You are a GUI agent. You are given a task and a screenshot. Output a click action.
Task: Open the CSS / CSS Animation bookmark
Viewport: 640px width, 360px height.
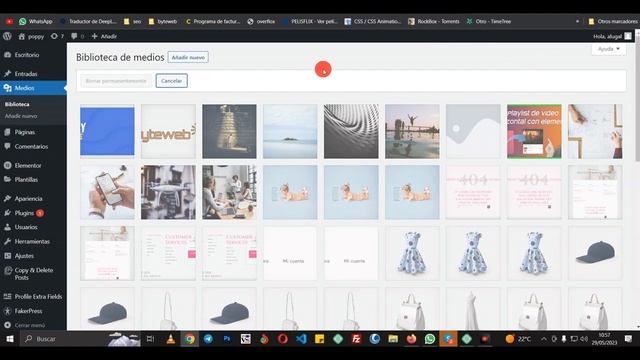[x=373, y=22]
